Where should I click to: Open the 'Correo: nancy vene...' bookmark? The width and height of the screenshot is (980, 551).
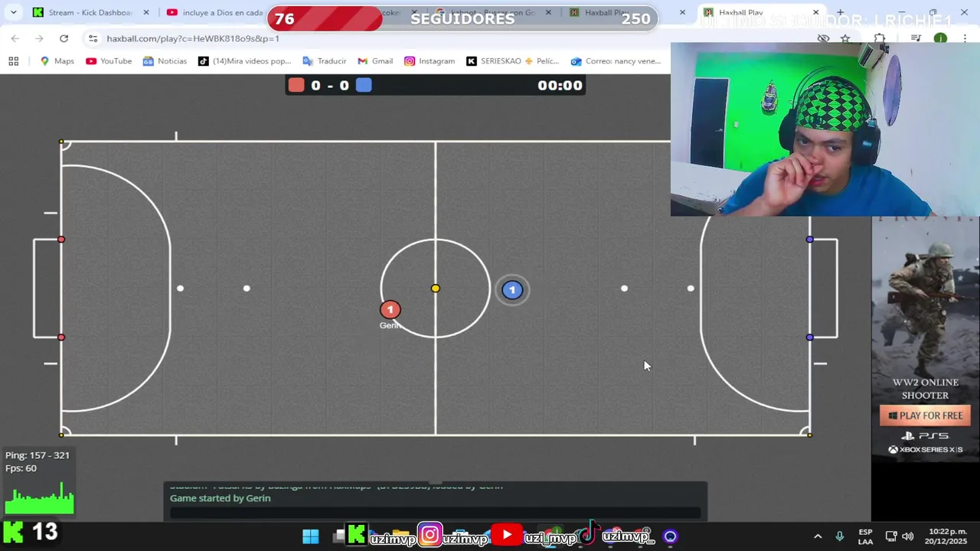click(615, 61)
